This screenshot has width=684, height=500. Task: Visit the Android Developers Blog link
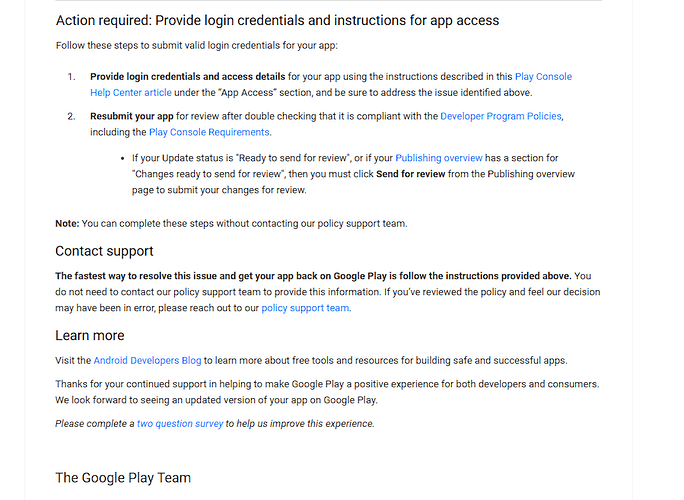click(148, 360)
